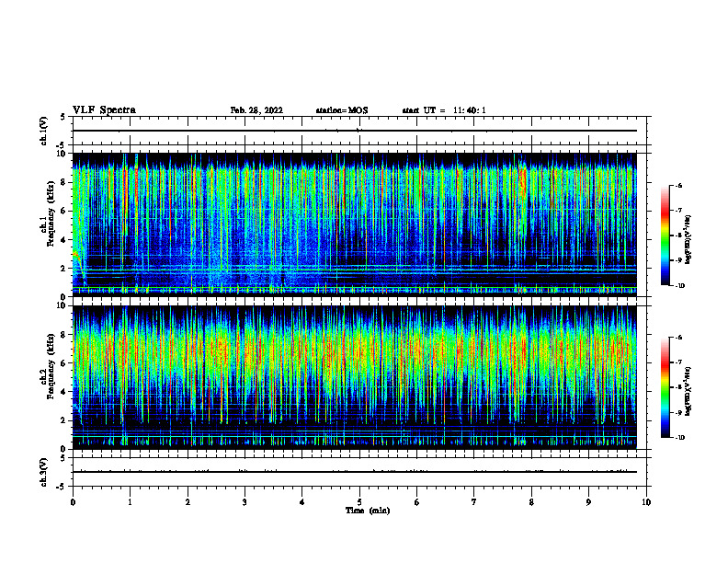Click the ch.1 voltage waveform trace panel
The image size is (728, 563).
(x=358, y=131)
